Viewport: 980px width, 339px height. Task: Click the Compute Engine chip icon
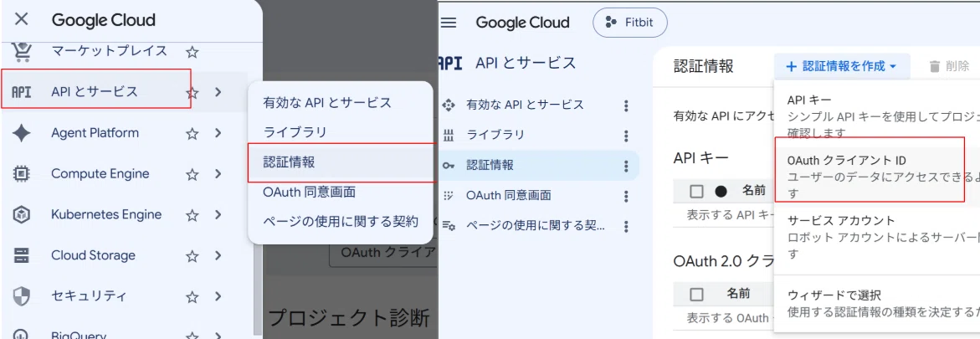click(x=21, y=174)
